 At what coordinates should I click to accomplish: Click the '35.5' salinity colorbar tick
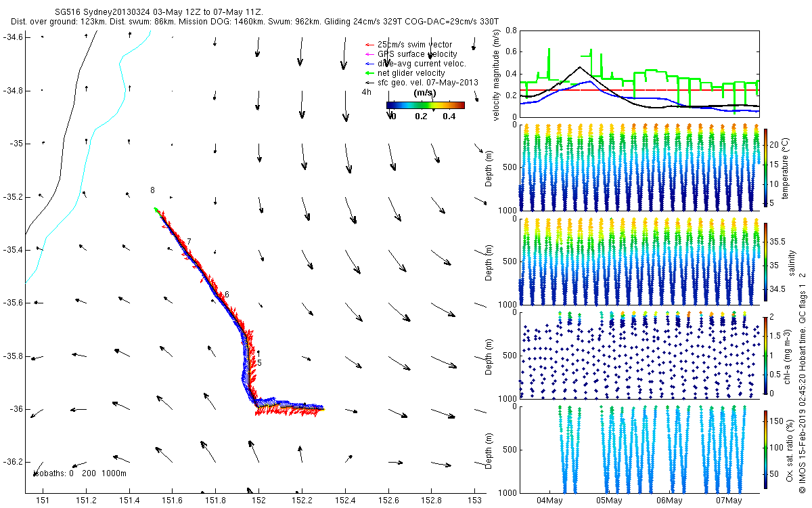(x=777, y=241)
